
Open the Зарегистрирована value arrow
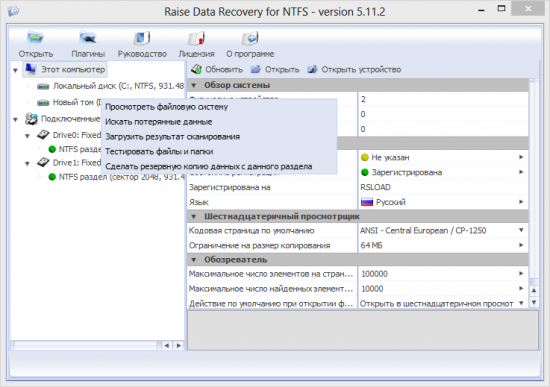(x=521, y=172)
